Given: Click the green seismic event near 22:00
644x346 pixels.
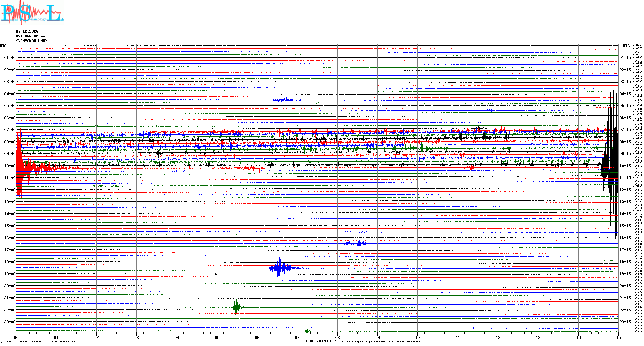Looking at the screenshot, I should click(236, 307).
